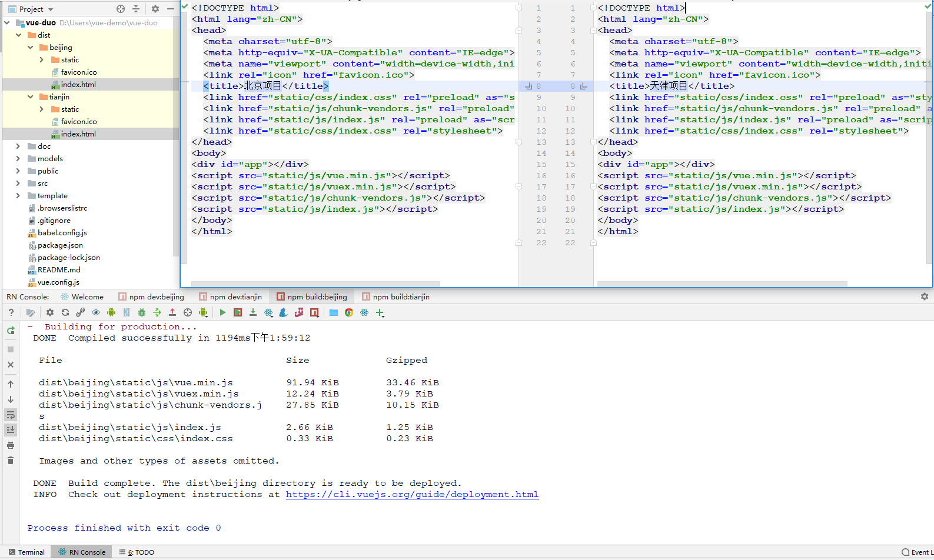Hide the Project panel with minus icon
Image resolution: width=934 pixels, height=560 pixels.
[171, 9]
